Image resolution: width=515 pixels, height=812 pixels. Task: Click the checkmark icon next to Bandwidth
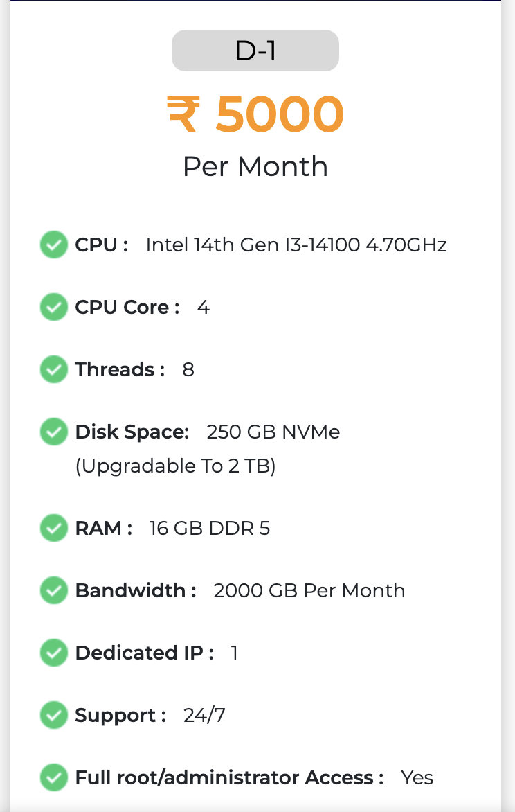53,590
